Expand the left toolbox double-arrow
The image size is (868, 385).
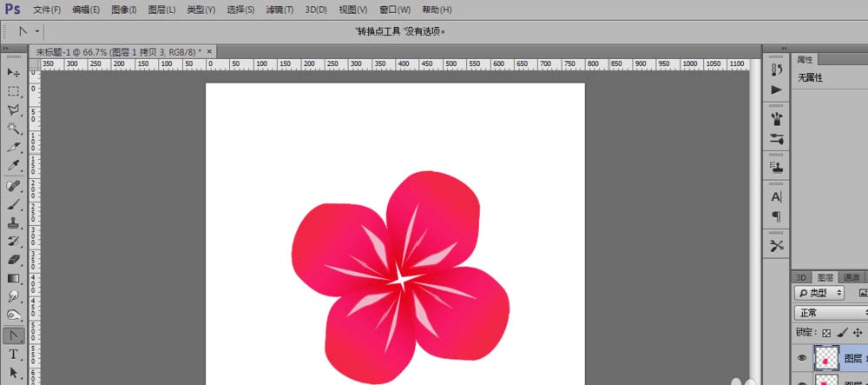(5, 49)
